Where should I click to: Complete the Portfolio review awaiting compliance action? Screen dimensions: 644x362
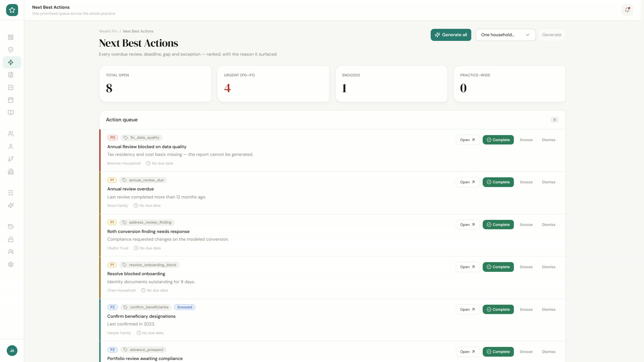[x=498, y=352]
